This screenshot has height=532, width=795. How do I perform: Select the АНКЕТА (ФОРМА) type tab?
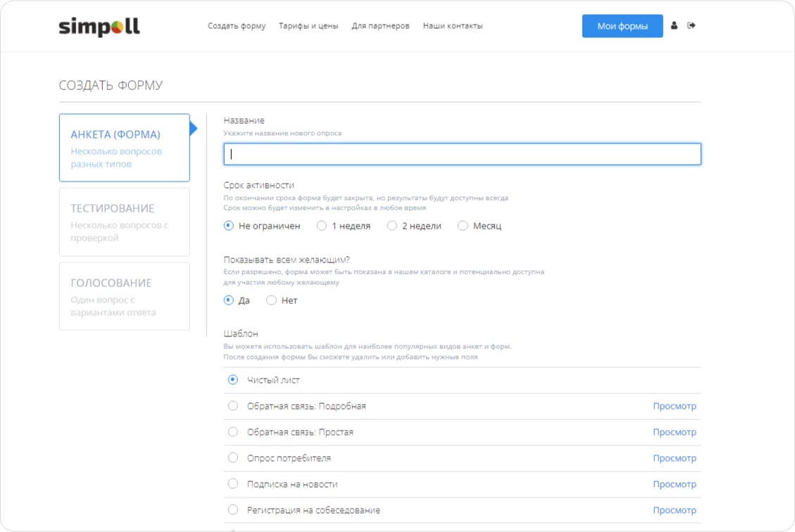coord(125,148)
